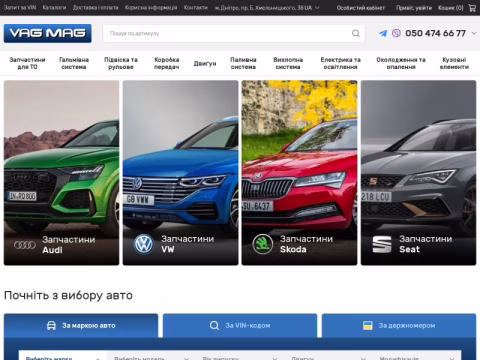Open Telegram contact icon
This screenshot has width=480, height=360.
click(x=383, y=33)
